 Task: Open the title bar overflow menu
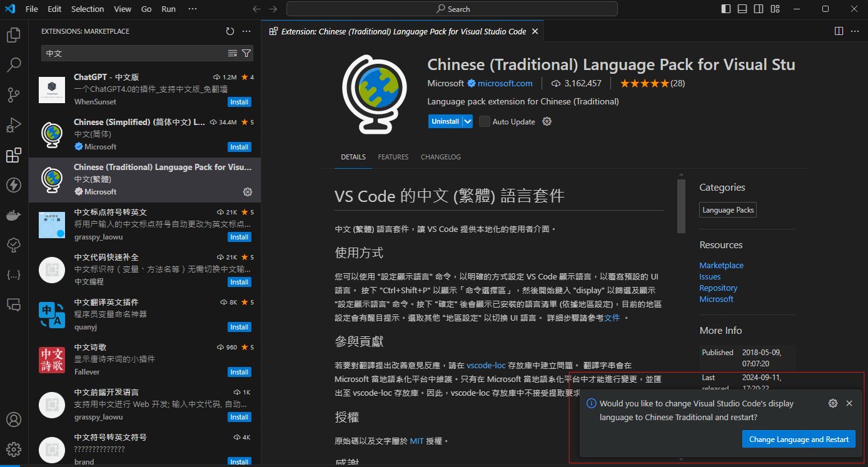pyautogui.click(x=192, y=9)
